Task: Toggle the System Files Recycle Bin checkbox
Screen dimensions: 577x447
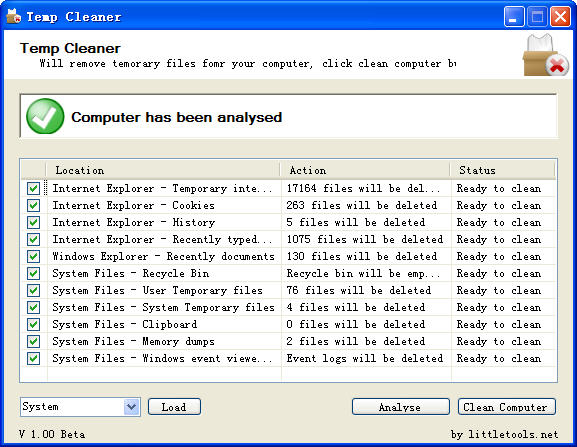Action: pos(33,274)
